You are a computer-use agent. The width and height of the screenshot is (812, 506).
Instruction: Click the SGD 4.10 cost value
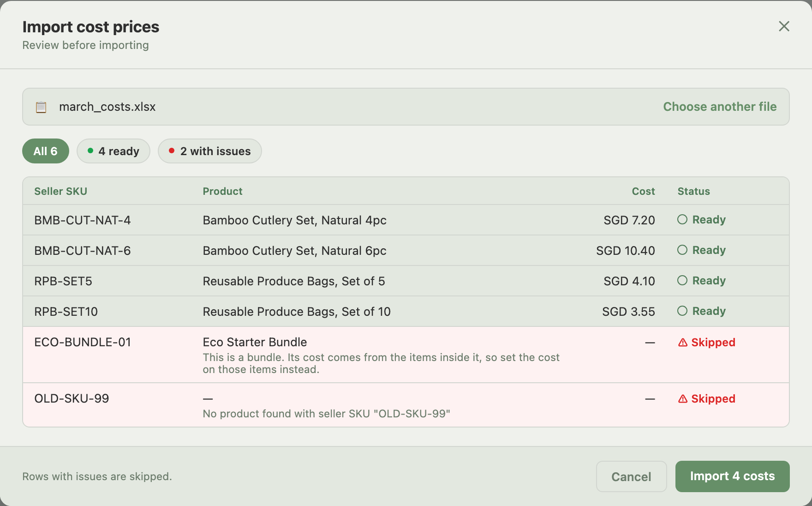[x=629, y=281]
